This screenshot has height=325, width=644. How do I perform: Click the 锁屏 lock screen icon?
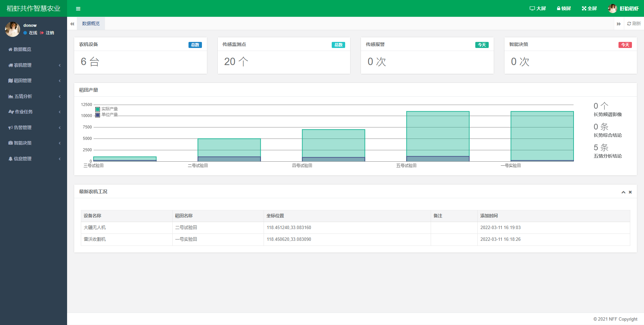pyautogui.click(x=558, y=8)
